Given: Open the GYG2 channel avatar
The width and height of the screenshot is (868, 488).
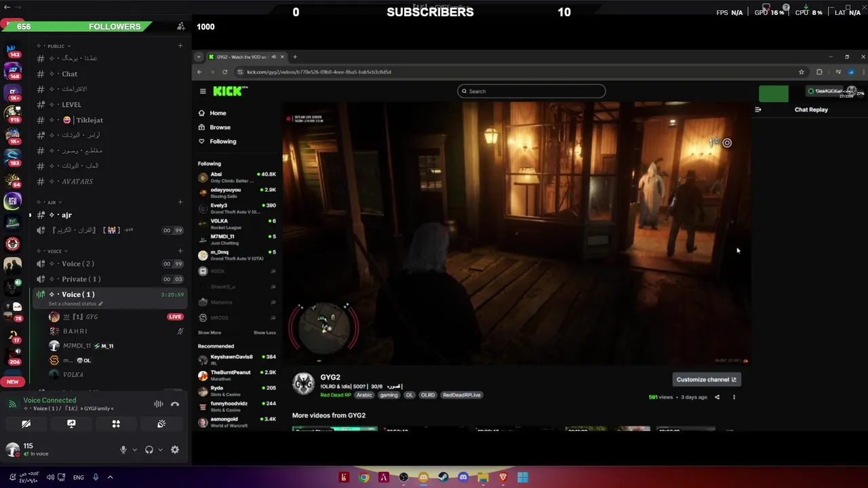Looking at the screenshot, I should [303, 384].
